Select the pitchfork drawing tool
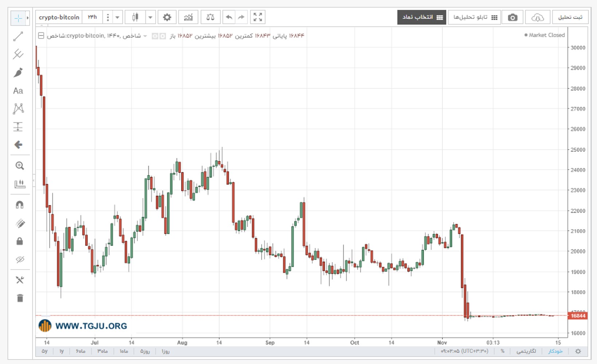This screenshot has height=364, width=597. 18,54
